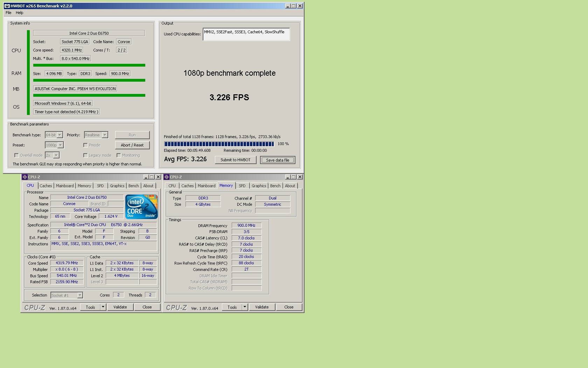Switch to Graphics tab in right CPU-Z
This screenshot has width=588, height=368.
tap(259, 186)
